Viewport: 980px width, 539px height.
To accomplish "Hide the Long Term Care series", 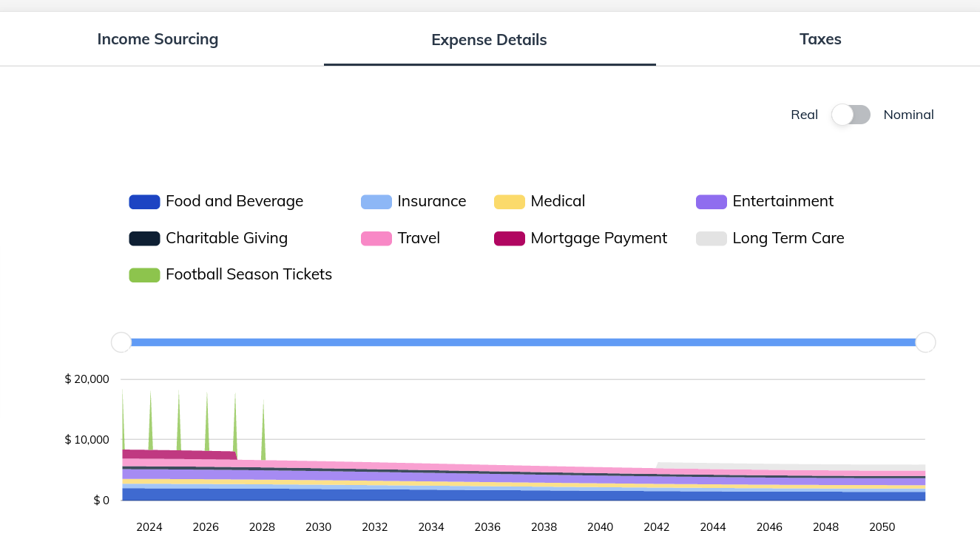I will (770, 238).
